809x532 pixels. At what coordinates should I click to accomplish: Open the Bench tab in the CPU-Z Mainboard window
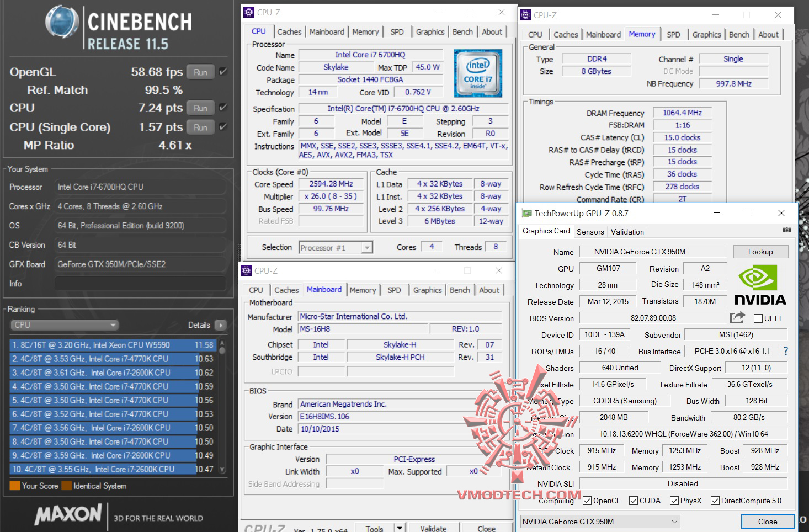[460, 290]
